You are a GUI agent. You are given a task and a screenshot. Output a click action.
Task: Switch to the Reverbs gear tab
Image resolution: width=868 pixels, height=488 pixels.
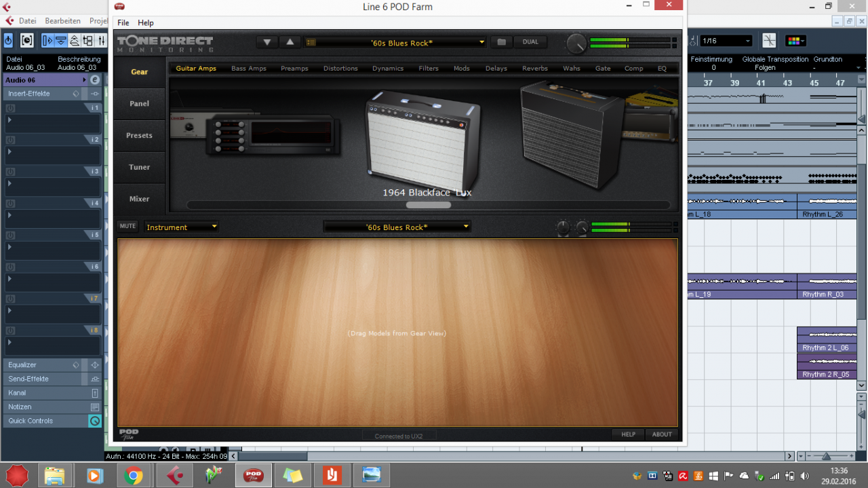coord(535,69)
